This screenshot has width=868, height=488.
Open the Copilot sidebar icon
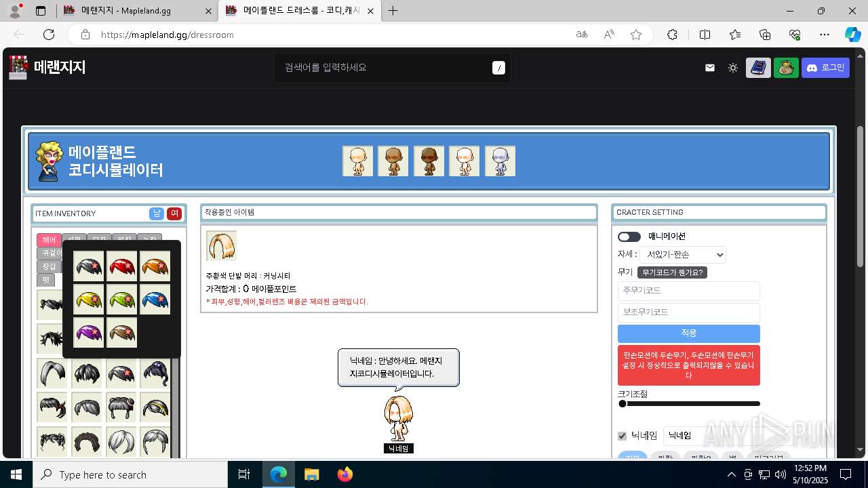pos(853,35)
